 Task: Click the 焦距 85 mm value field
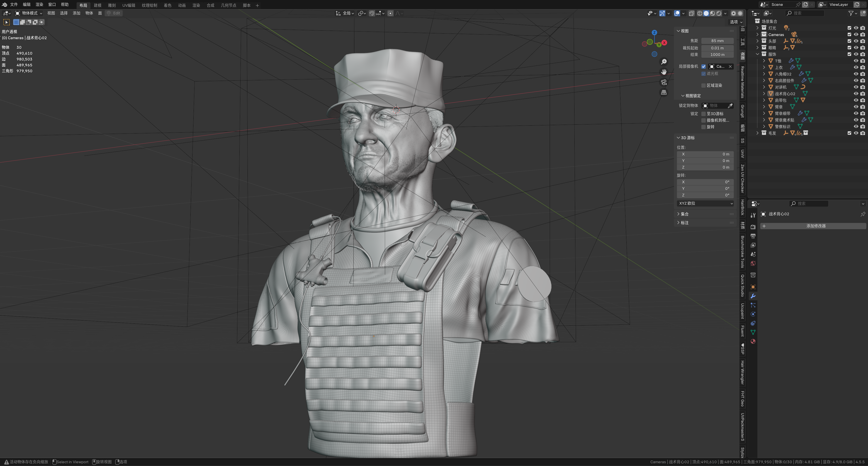point(717,41)
